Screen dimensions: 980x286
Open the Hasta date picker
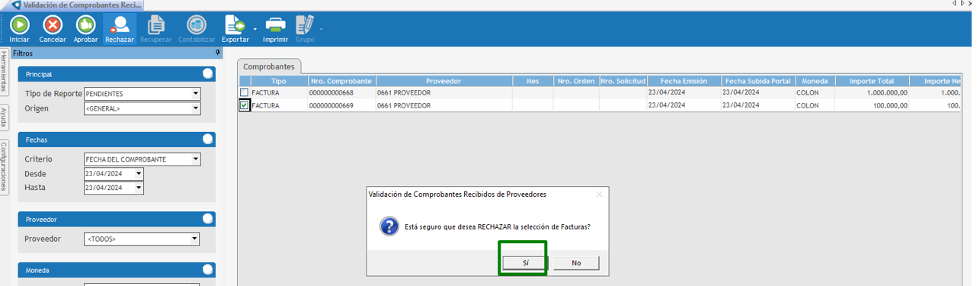(139, 188)
